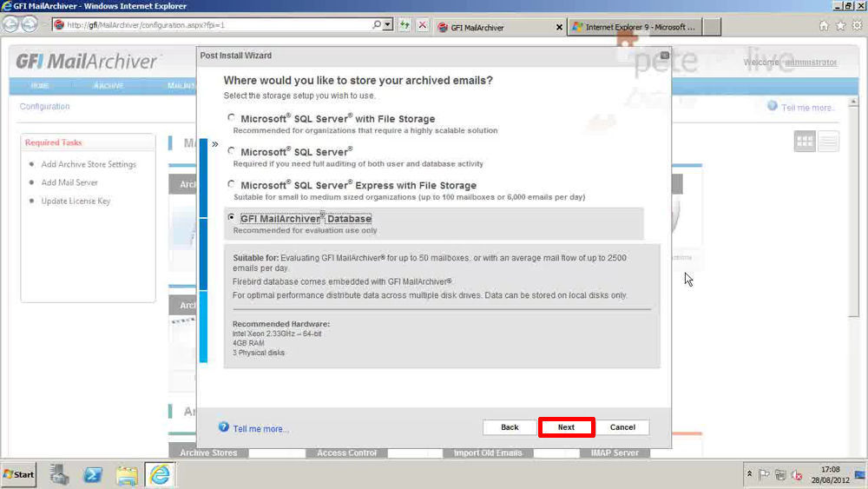Screen dimensions: 868x489
Task: Click the administrator user link
Action: (x=811, y=62)
